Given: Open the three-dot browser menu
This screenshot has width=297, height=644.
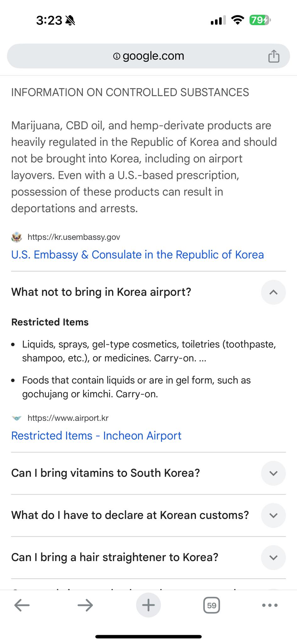Looking at the screenshot, I should pyautogui.click(x=270, y=605).
